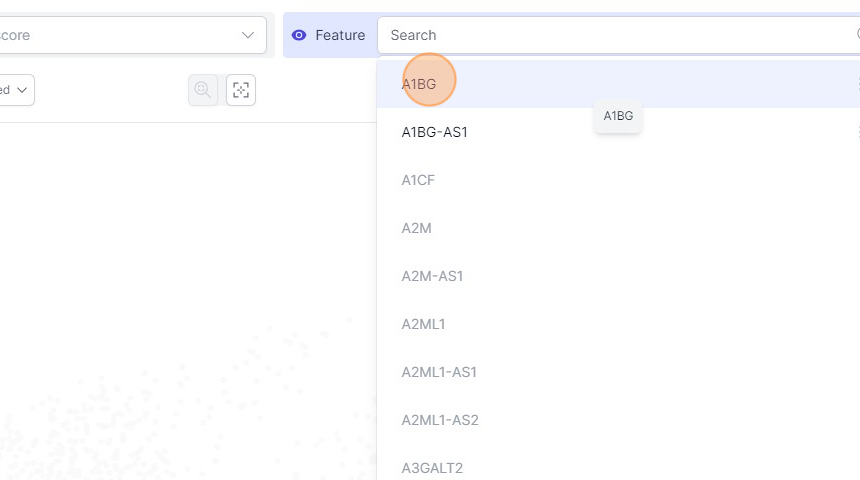
Task: Pick the A2ML1-AS1 option
Action: [439, 372]
